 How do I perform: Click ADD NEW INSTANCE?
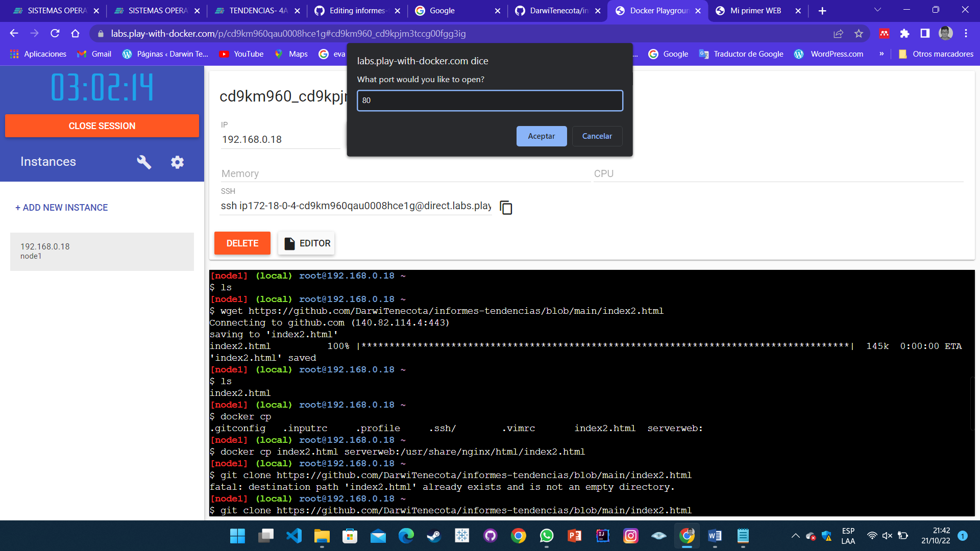click(61, 208)
